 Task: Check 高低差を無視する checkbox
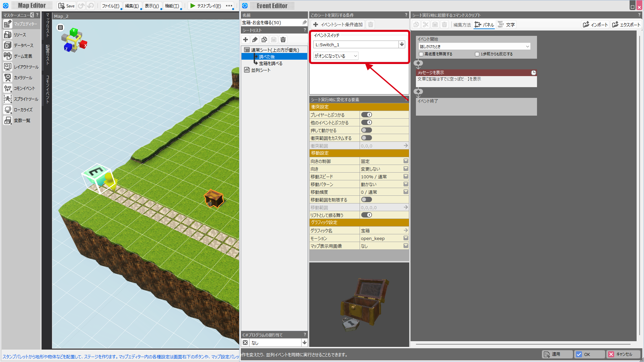click(x=421, y=54)
